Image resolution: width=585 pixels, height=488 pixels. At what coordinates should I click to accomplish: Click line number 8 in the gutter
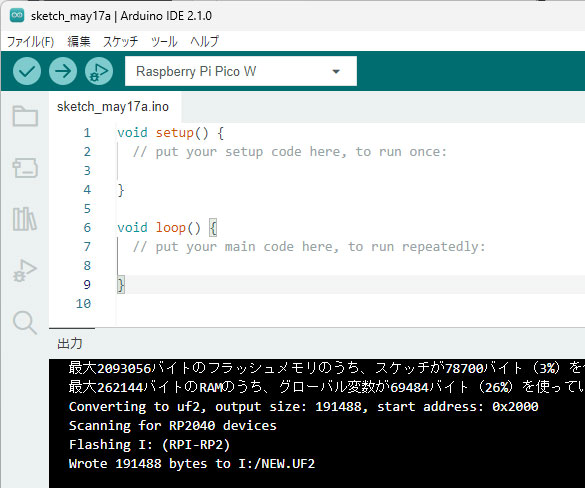point(87,266)
